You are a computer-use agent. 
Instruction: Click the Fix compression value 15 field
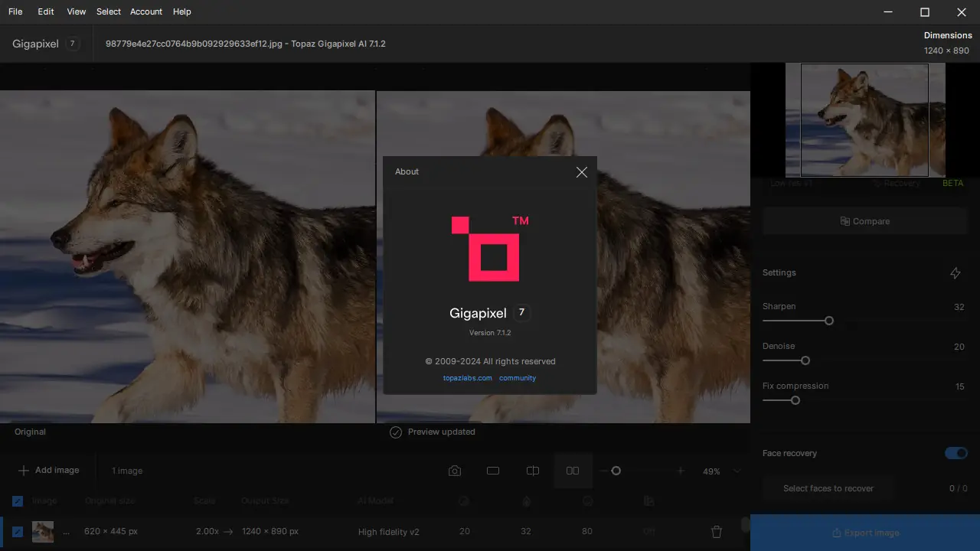[960, 386]
